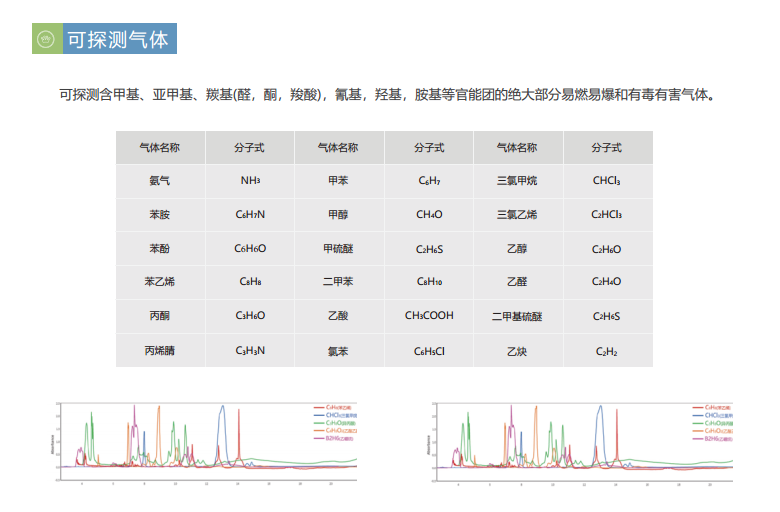
Task: Select the 氯苯 cell
Action: pyautogui.click(x=338, y=351)
